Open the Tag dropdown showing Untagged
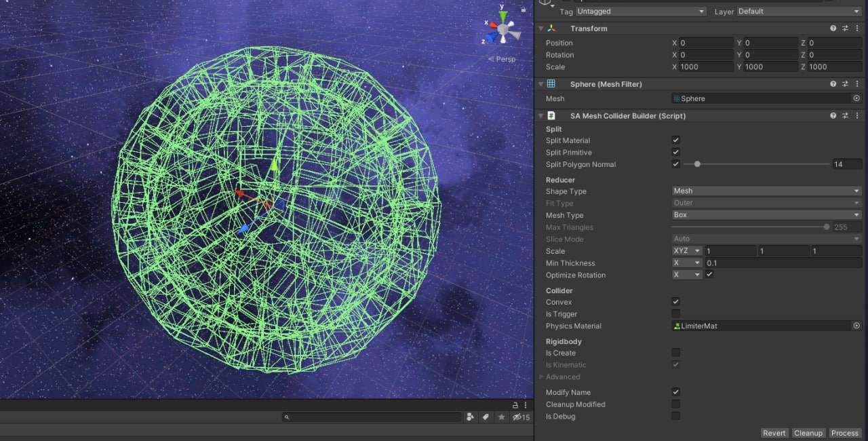The image size is (868, 441). point(641,12)
